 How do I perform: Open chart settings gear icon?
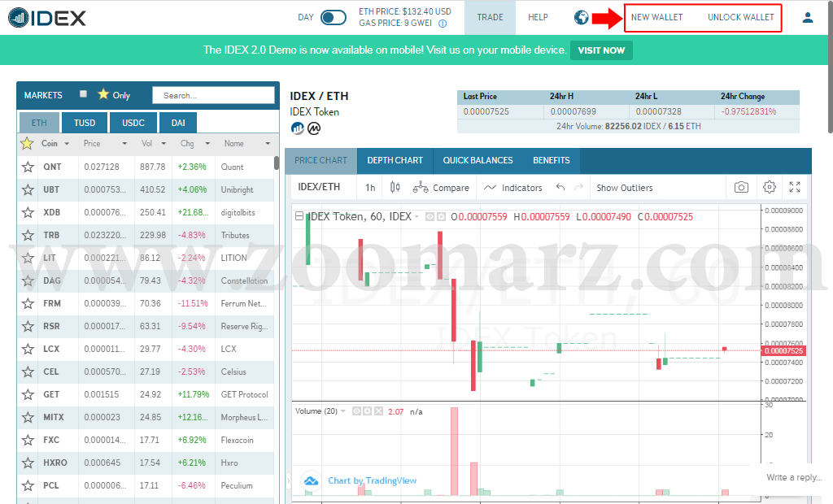click(x=770, y=187)
